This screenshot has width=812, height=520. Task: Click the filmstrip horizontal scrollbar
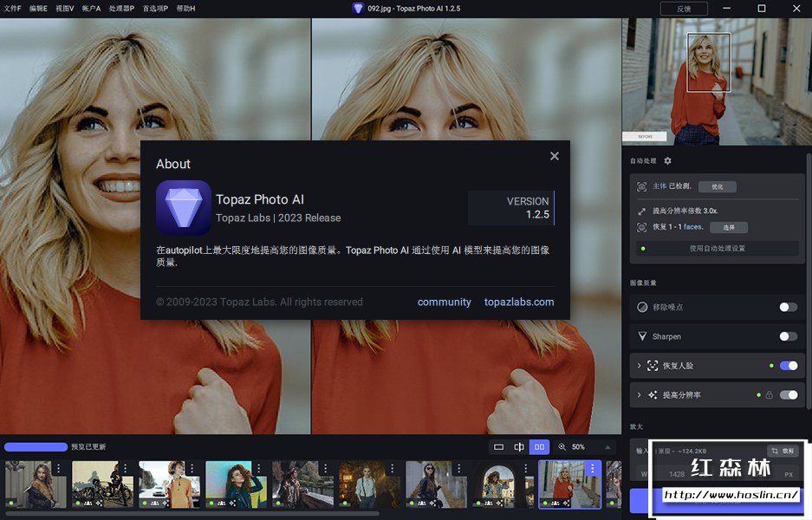192,514
